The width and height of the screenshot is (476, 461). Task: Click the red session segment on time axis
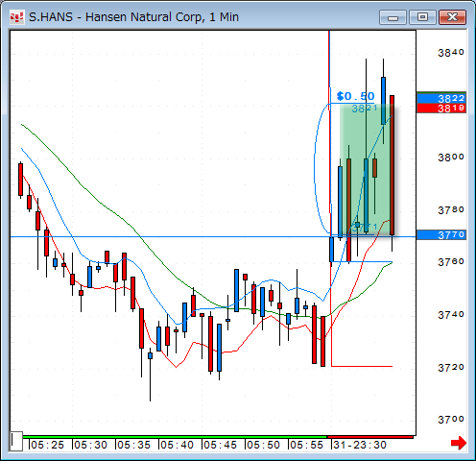pyautogui.click(x=370, y=437)
